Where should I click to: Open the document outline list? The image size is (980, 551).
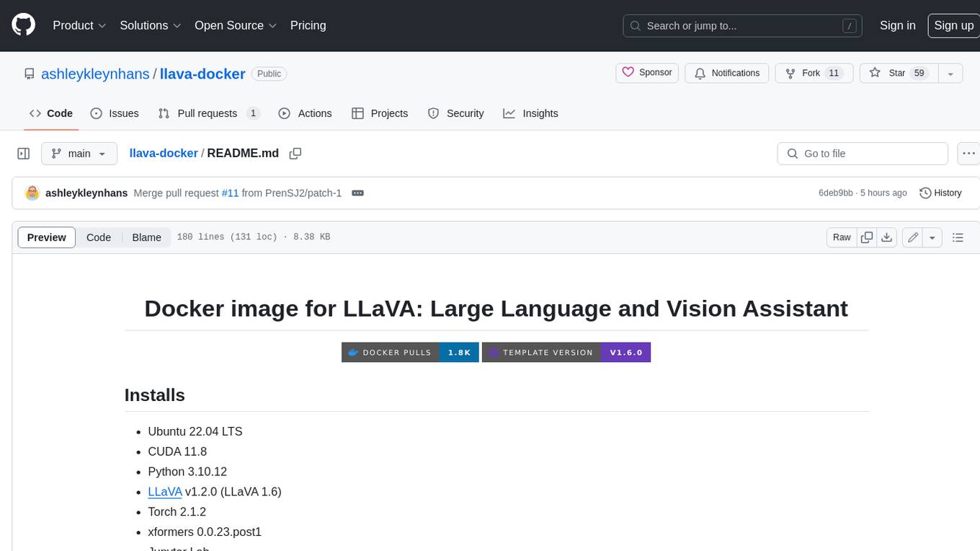click(958, 237)
